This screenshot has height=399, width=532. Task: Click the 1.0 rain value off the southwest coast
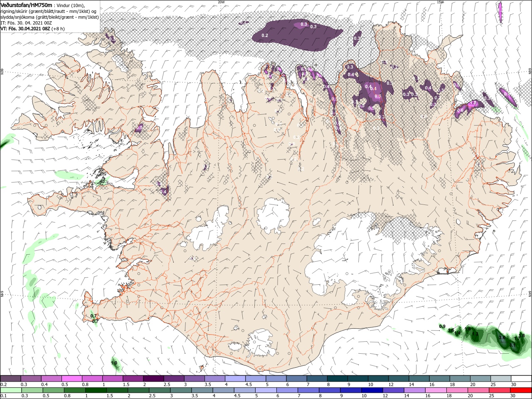click(x=114, y=363)
